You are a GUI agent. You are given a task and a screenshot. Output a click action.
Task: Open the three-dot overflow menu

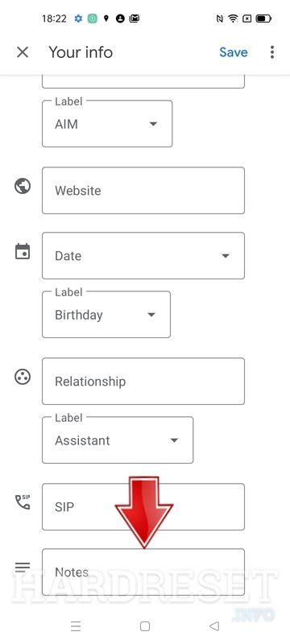tap(272, 52)
